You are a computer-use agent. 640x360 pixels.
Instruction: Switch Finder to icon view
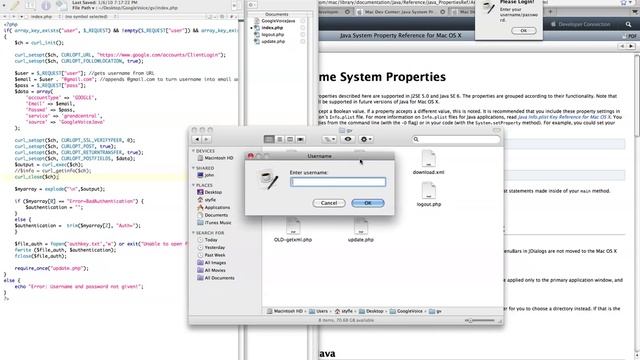(269, 139)
